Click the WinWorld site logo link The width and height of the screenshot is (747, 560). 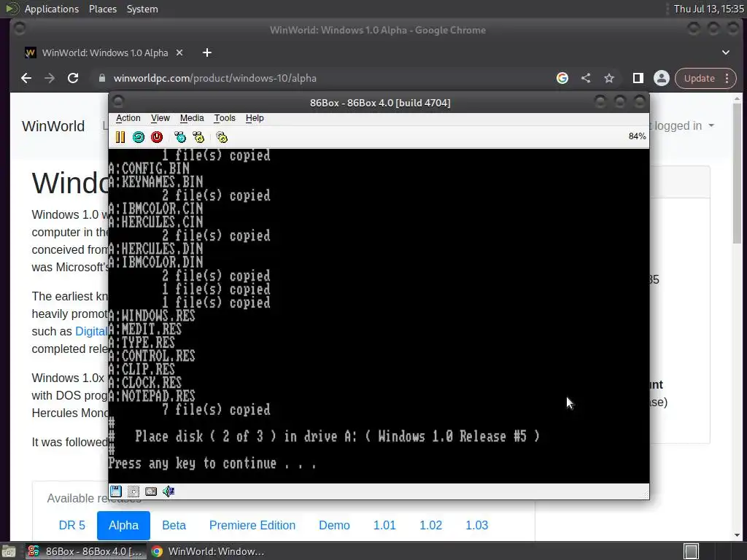(x=53, y=126)
